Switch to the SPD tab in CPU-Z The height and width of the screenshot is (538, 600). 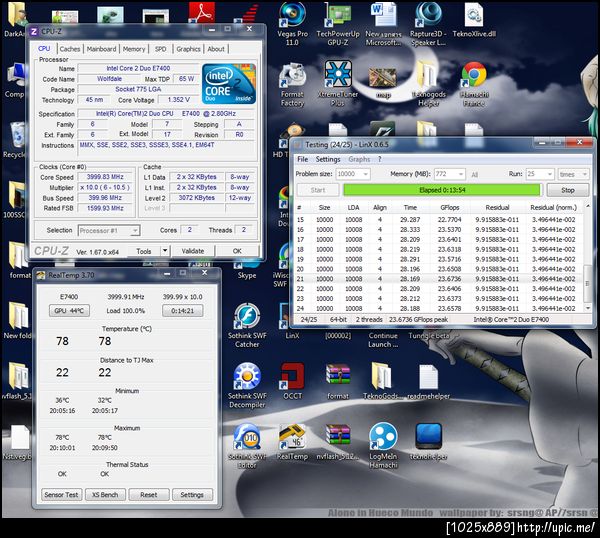[160, 49]
